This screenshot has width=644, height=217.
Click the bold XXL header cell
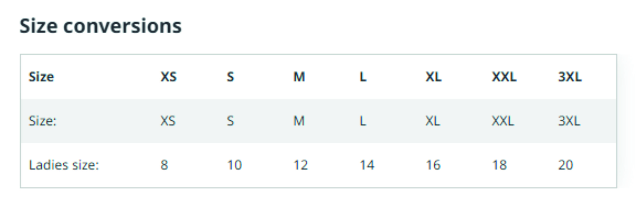pos(504,77)
